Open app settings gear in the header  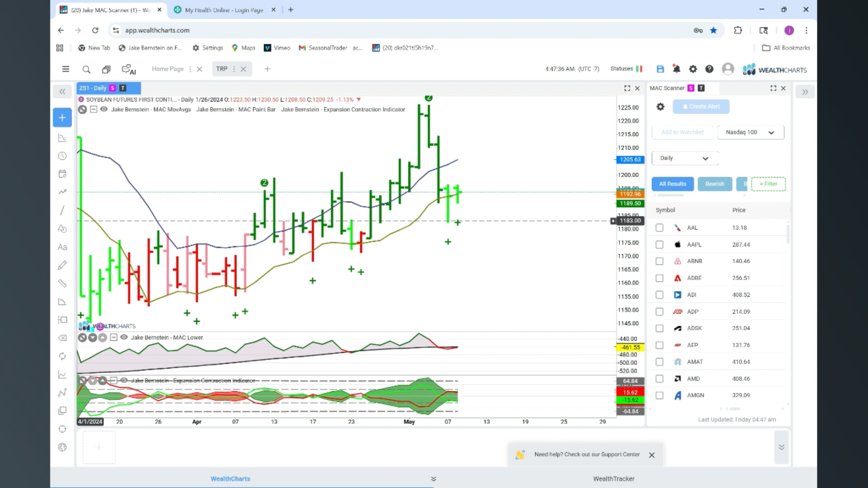point(693,69)
